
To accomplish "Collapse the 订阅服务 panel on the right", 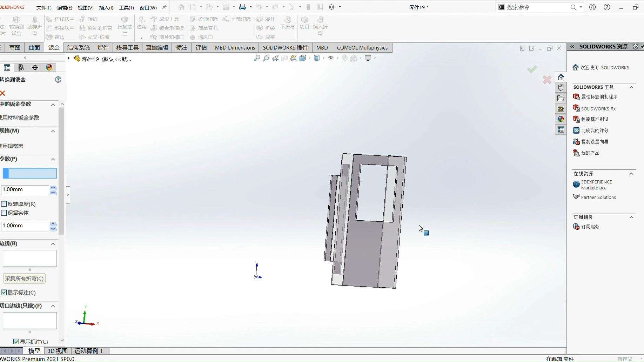I will click(x=632, y=217).
